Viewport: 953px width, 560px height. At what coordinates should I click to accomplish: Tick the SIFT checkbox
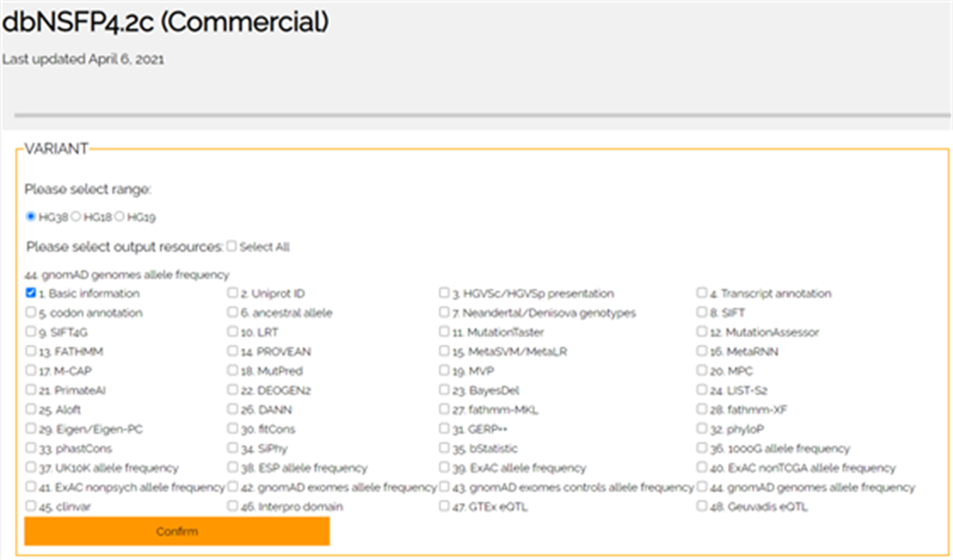click(x=702, y=312)
